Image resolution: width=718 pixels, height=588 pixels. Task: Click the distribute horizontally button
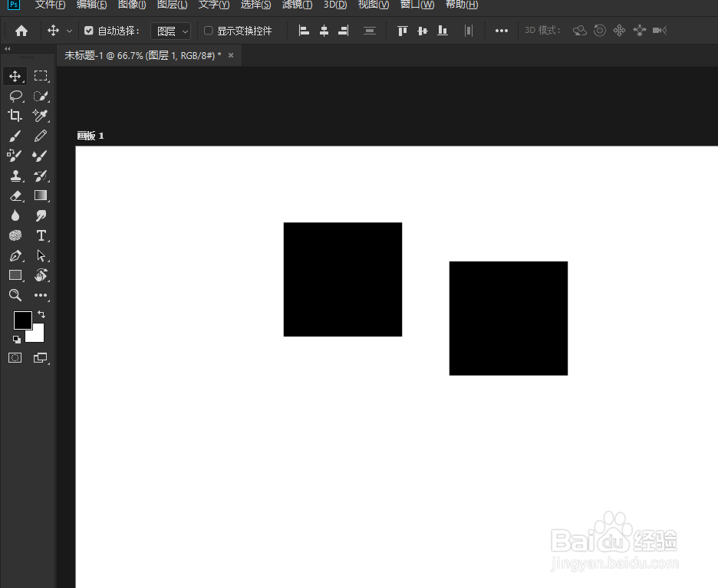click(x=468, y=31)
